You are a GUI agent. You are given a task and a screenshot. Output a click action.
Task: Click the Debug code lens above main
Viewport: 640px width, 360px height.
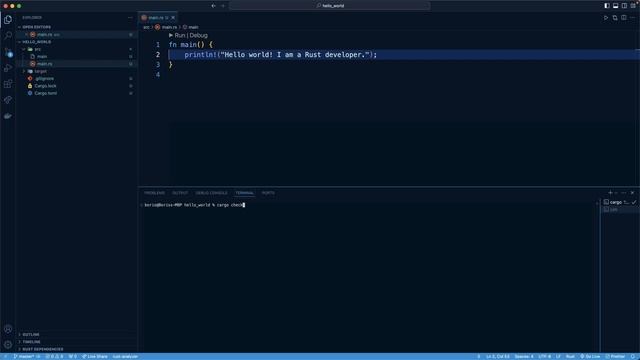(198, 36)
